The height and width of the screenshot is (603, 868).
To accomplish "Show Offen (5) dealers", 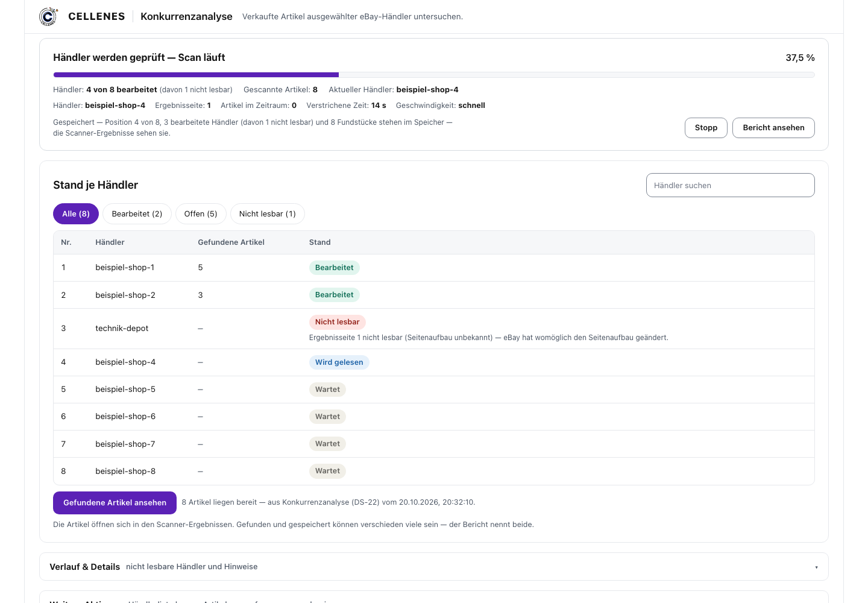I will [201, 214].
